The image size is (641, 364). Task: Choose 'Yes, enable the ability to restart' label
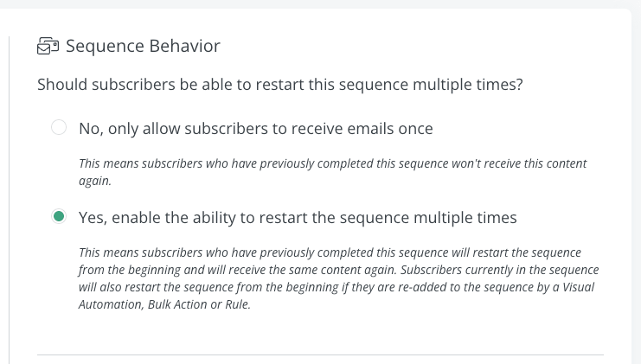click(298, 218)
